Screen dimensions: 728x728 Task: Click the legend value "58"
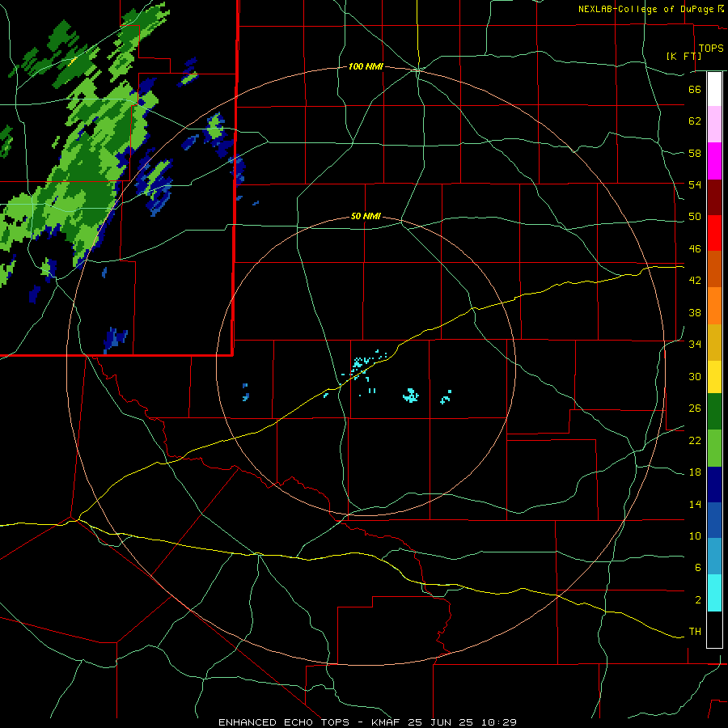coord(695,153)
